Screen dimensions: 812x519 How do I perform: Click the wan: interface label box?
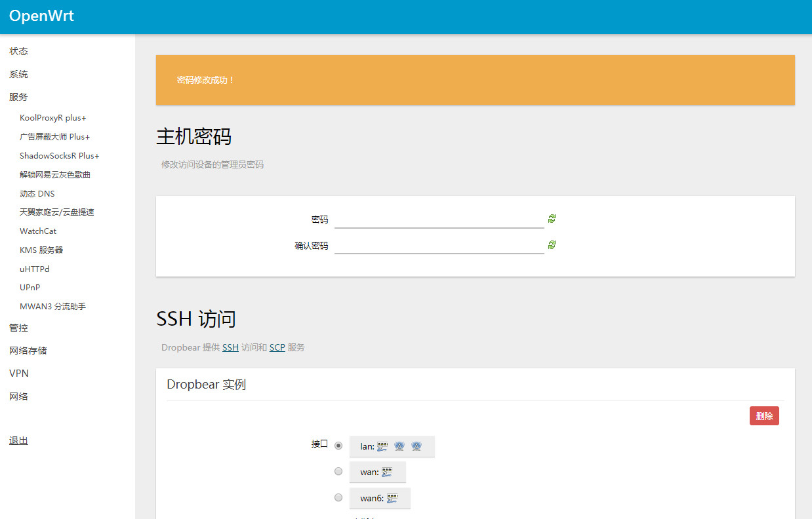tap(378, 472)
